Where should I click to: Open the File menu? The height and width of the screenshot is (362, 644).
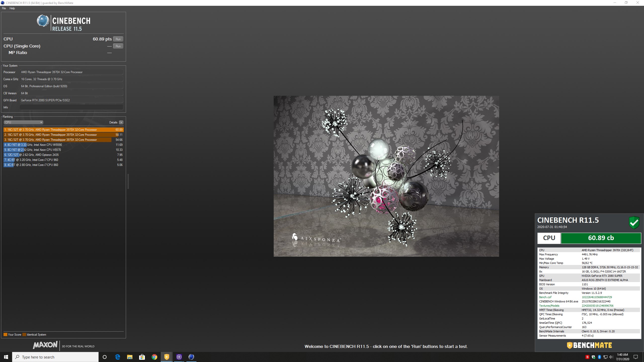click(4, 8)
